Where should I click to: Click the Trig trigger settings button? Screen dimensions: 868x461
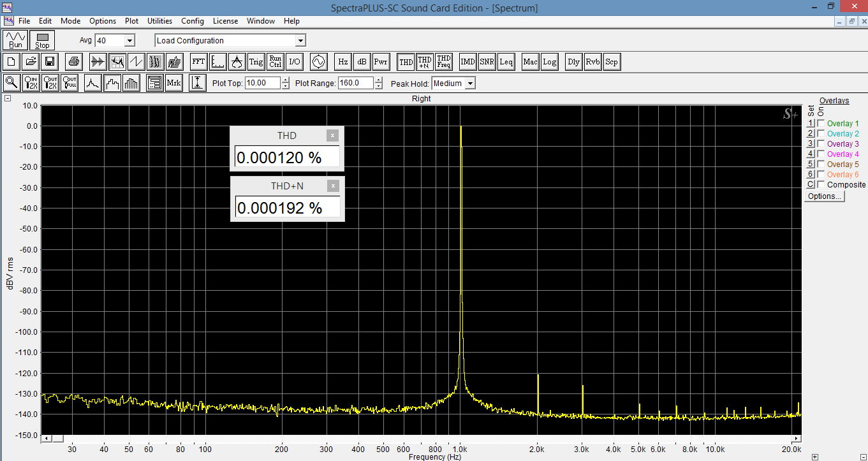(x=256, y=62)
